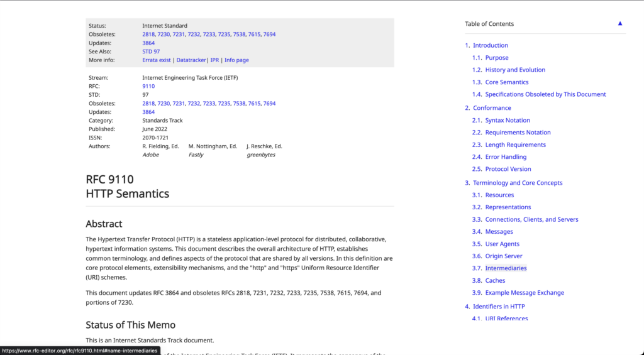Collapse the Table of Contents triangle
Screen dimensions: 644x355
click(619, 24)
